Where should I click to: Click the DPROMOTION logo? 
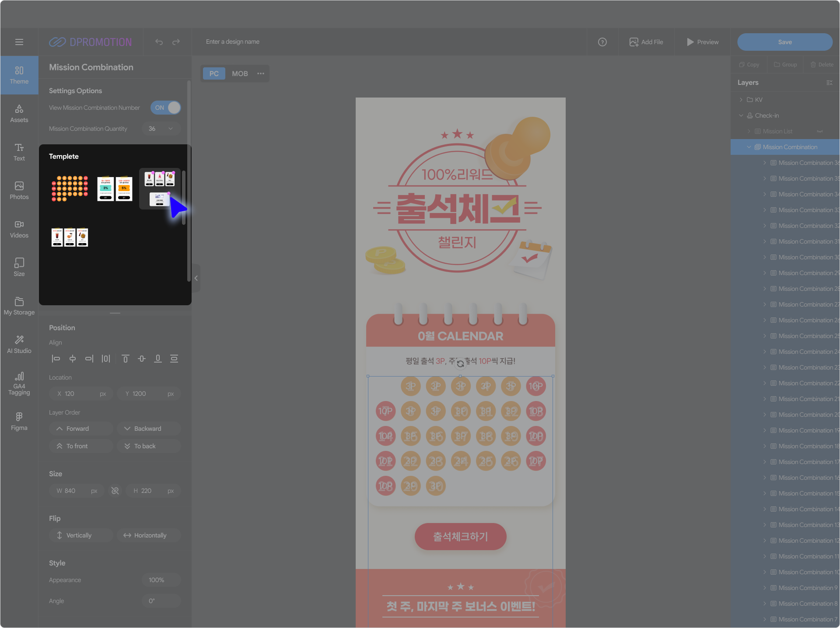coord(91,42)
